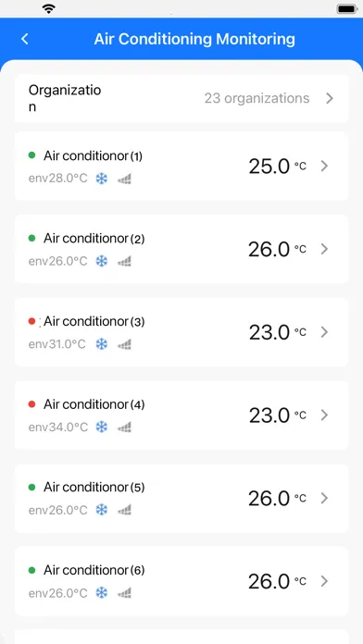The width and height of the screenshot is (363, 644).
Task: Click the red status dot of Air conditionor (4)
Action: coord(31,404)
